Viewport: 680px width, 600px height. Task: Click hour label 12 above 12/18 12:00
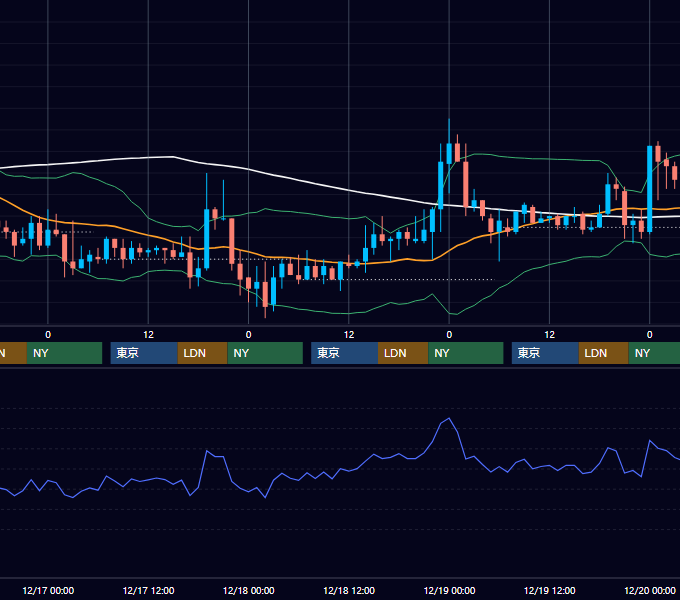349,335
